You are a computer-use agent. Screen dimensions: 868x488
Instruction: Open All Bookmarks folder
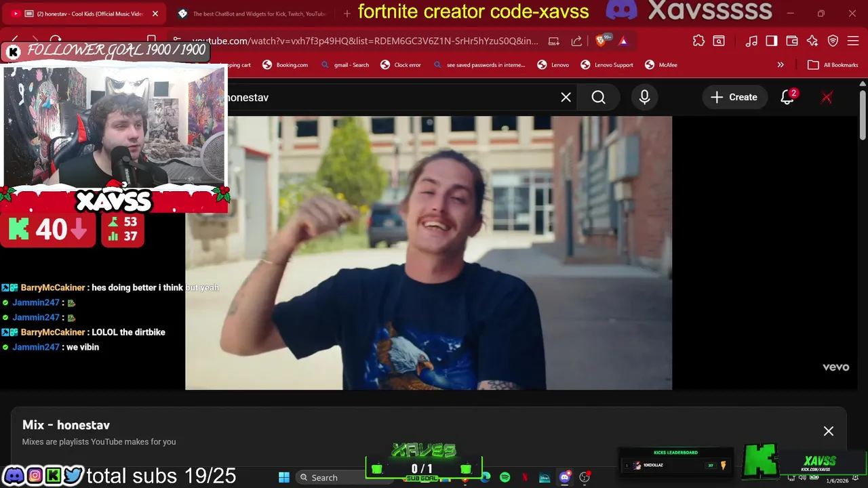[x=833, y=65]
